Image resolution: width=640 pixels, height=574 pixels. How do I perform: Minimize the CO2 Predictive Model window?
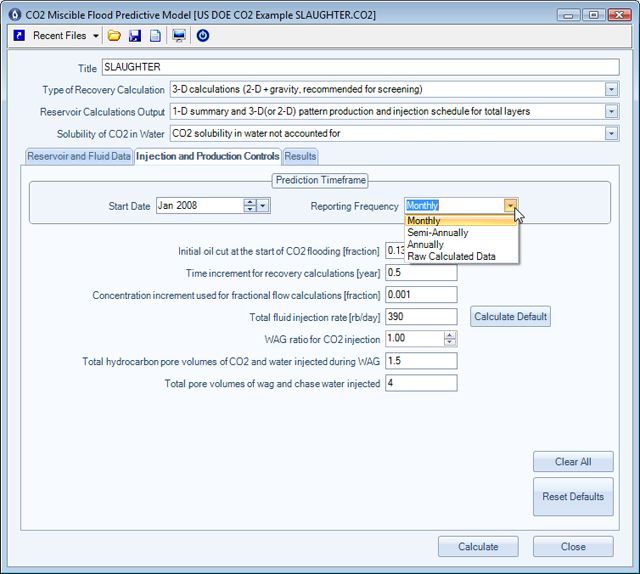(569, 15)
